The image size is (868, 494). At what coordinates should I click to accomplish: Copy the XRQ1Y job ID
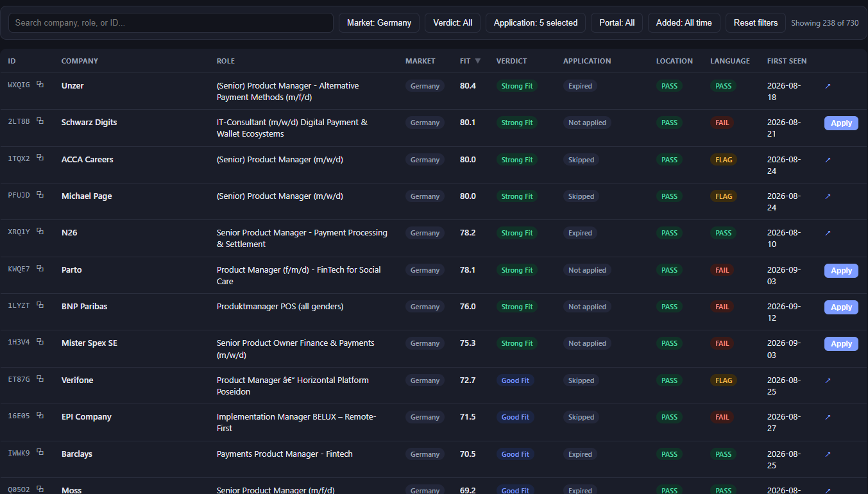(x=40, y=231)
